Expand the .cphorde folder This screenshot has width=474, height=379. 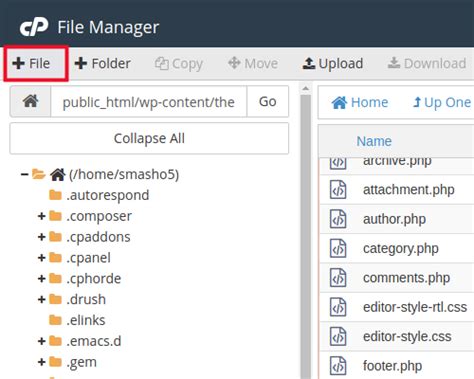41,279
